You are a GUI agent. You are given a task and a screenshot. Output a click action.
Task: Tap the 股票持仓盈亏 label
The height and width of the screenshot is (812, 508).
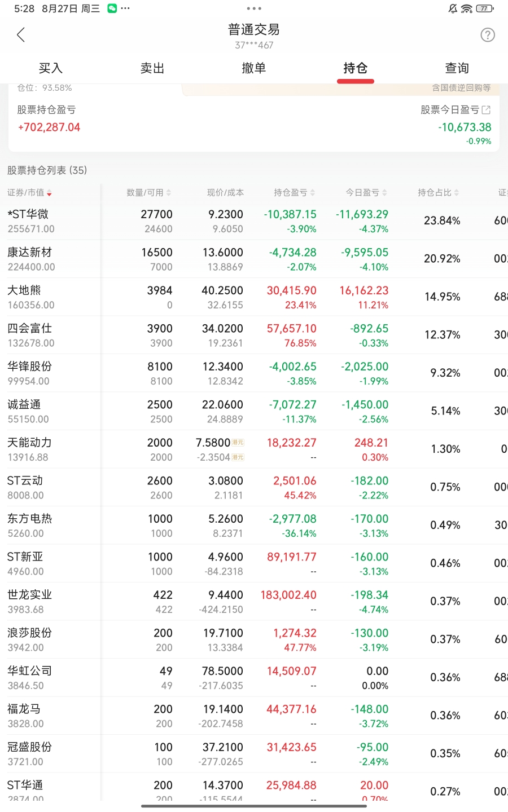(46, 110)
